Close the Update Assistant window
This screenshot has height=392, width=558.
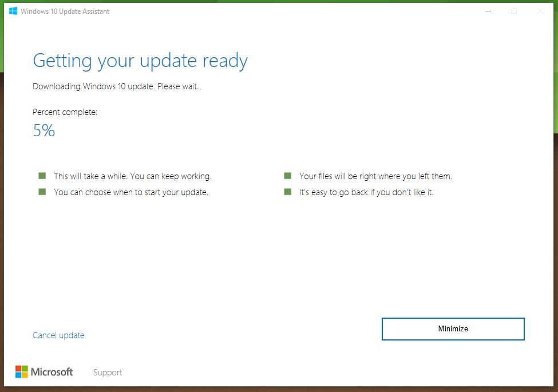[x=540, y=11]
